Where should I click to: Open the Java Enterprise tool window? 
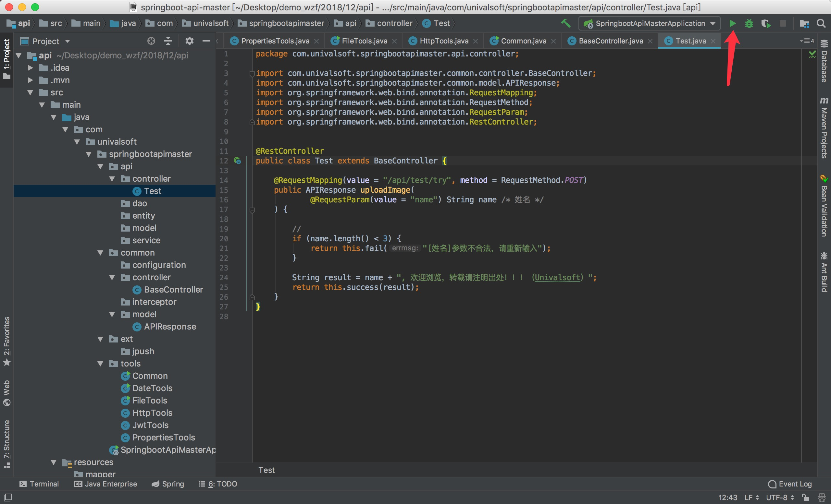click(105, 484)
